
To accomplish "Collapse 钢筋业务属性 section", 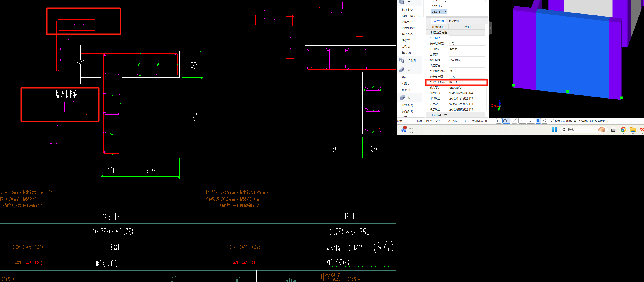I will coord(429,32).
